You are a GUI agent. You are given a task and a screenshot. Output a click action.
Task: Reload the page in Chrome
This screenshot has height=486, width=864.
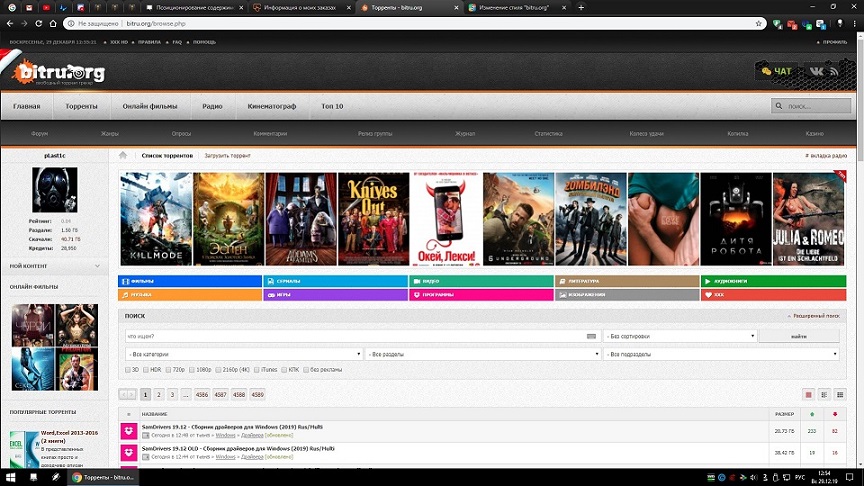coord(39,24)
